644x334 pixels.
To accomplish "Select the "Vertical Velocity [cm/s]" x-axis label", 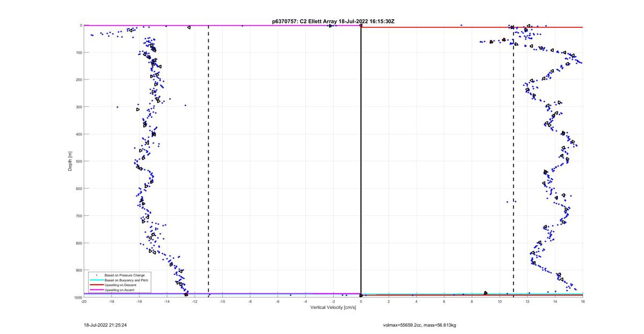I will 333,308.
